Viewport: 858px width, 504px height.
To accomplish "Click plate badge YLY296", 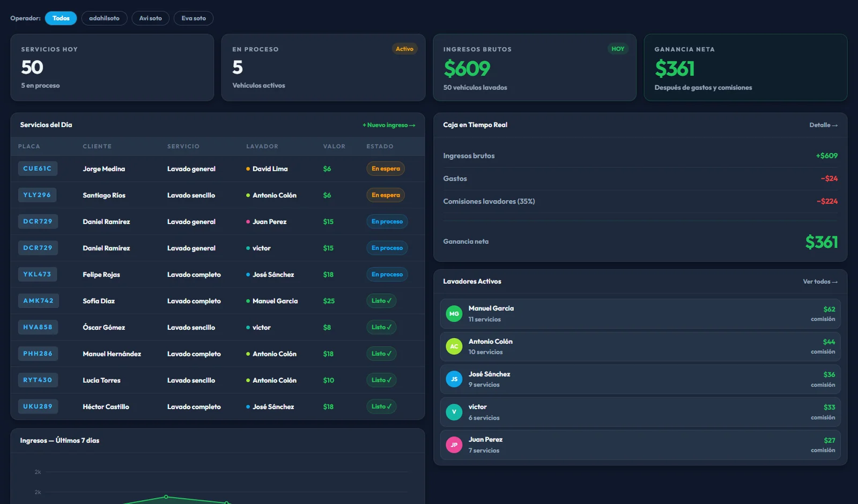I will (37, 195).
